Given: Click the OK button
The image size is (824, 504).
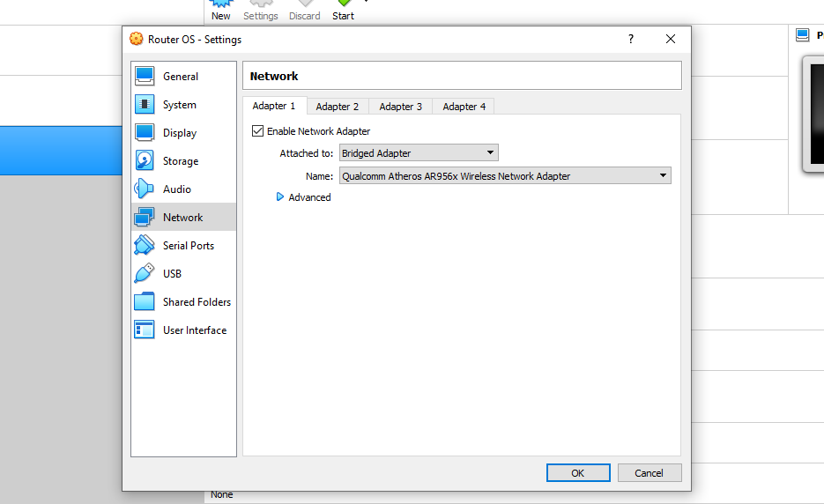Looking at the screenshot, I should tap(578, 472).
